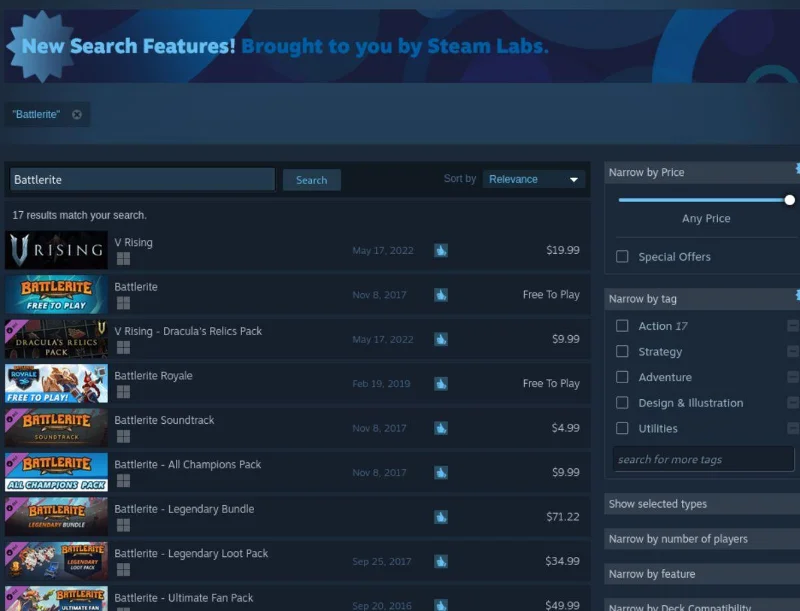This screenshot has height=611, width=800.
Task: Click Windows icon under Dracula's Relics Pack
Action: point(123,347)
